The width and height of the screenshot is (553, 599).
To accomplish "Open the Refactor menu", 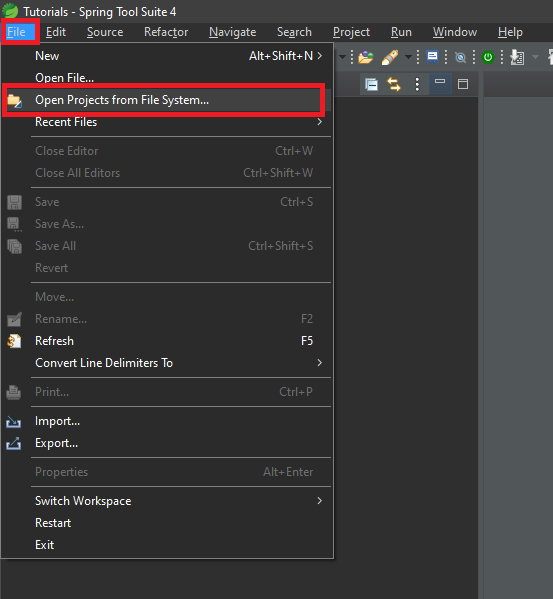I will 166,32.
